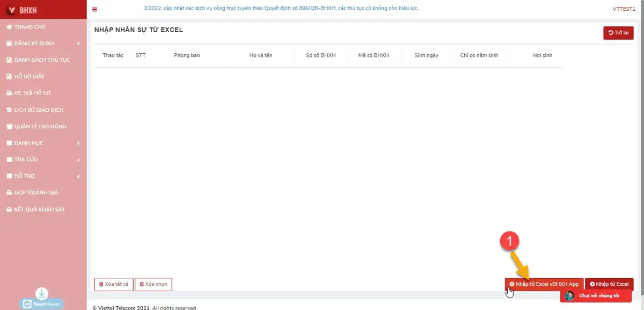Open KẾT QUẢ KHẢO SÁT page
Image resolution: width=644 pixels, height=310 pixels.
click(40, 209)
